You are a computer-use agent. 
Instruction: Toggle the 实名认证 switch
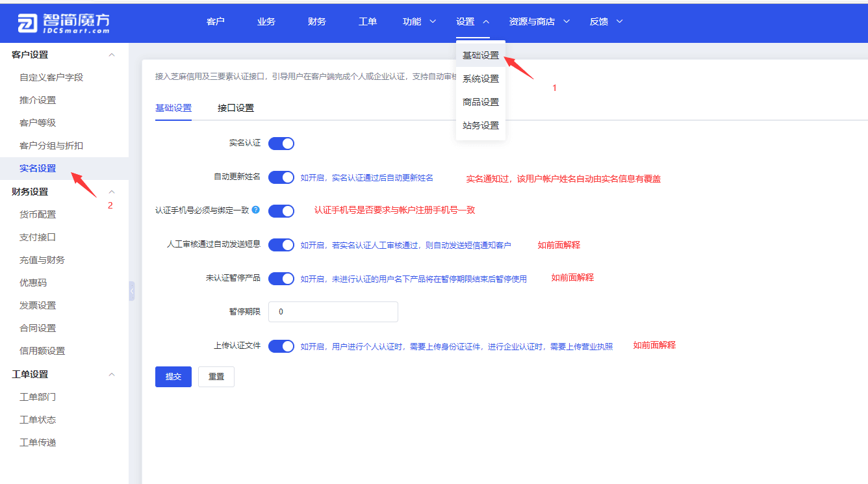[x=281, y=143]
